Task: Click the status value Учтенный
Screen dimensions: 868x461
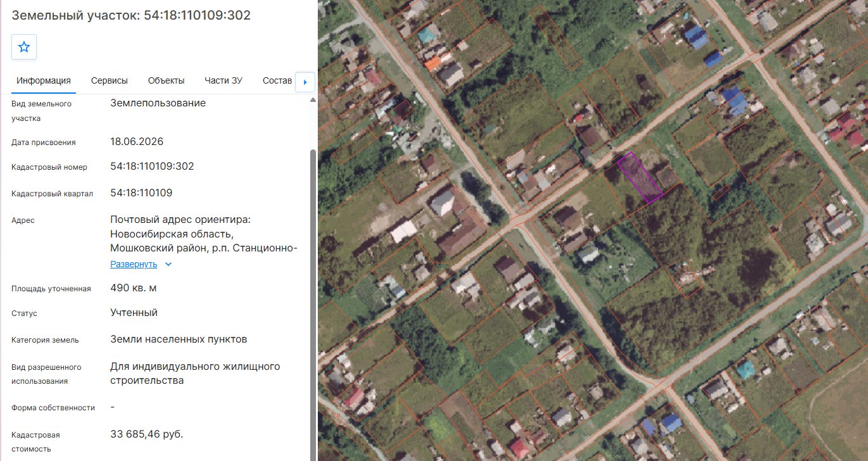Action: [x=134, y=312]
